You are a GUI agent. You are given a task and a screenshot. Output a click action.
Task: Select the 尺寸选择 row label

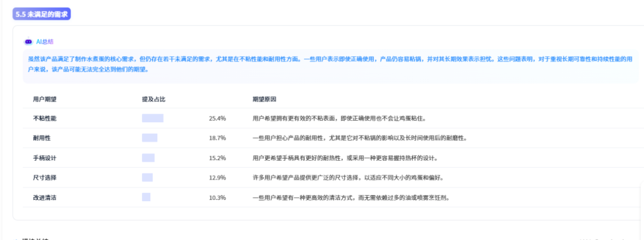pos(45,177)
